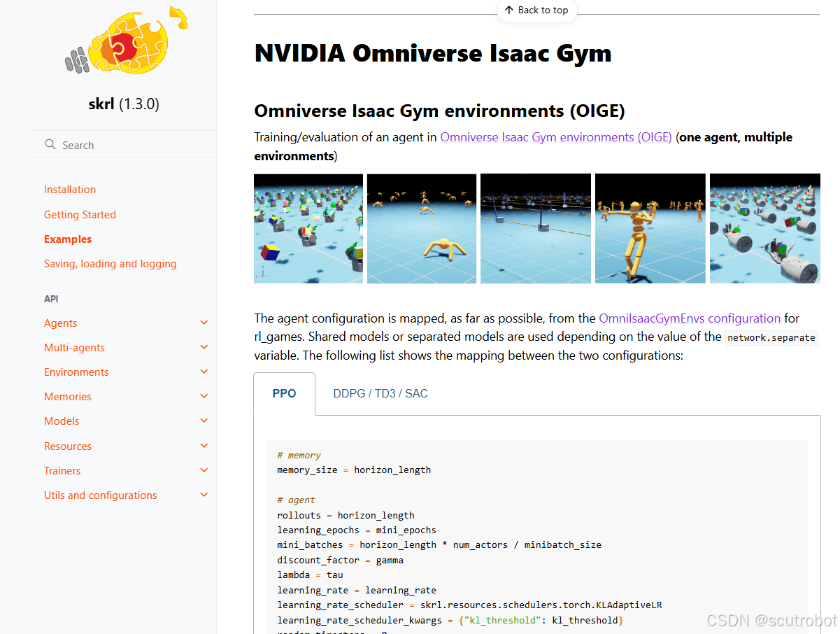840x634 pixels.
Task: Expand the Memories chevron
Action: tap(204, 396)
